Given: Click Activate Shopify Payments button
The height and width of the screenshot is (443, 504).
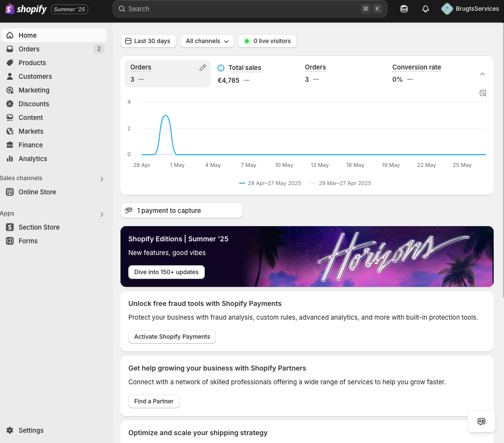Looking at the screenshot, I should [x=172, y=337].
